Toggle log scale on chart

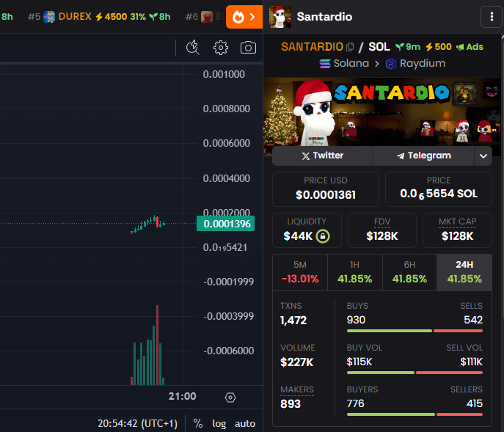point(219,424)
